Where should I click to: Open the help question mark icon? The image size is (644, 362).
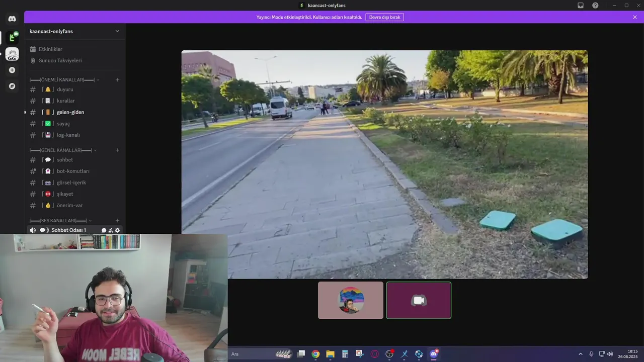[x=595, y=5]
